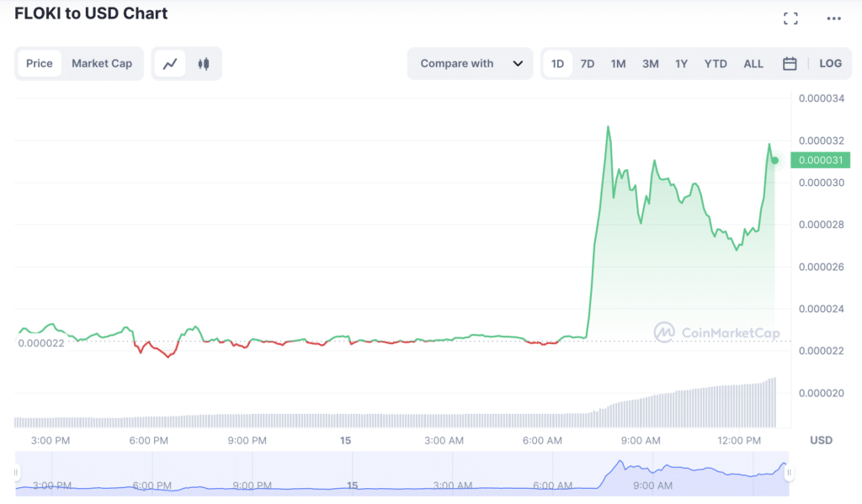
Task: Switch to line chart view icon
Action: click(x=170, y=64)
